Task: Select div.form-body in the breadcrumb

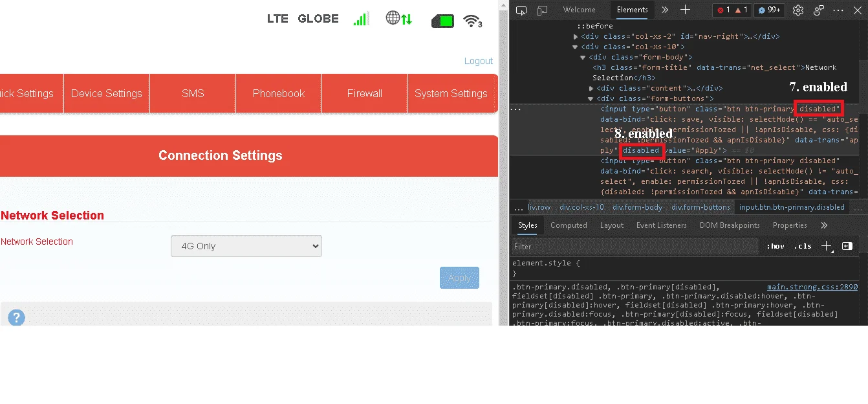Action: pos(638,207)
